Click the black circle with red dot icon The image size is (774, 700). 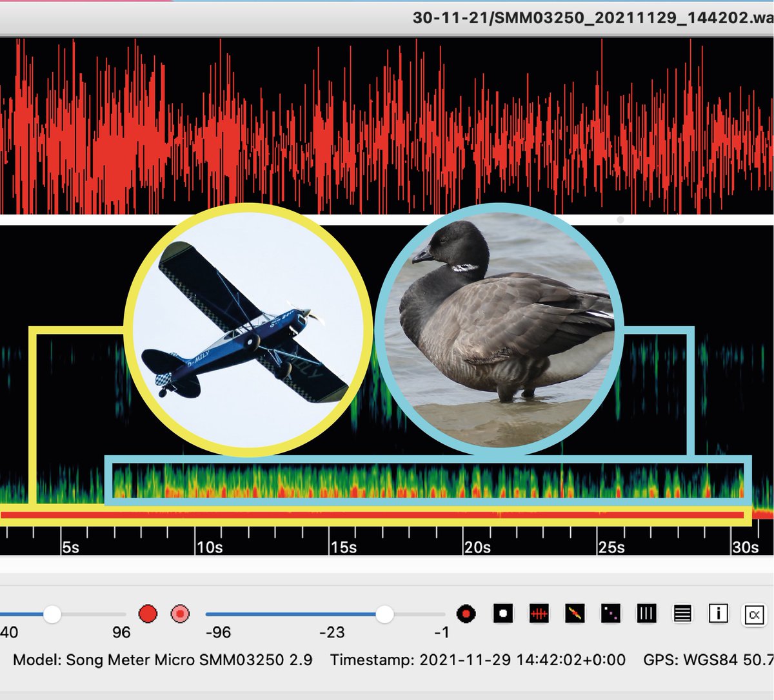(466, 614)
